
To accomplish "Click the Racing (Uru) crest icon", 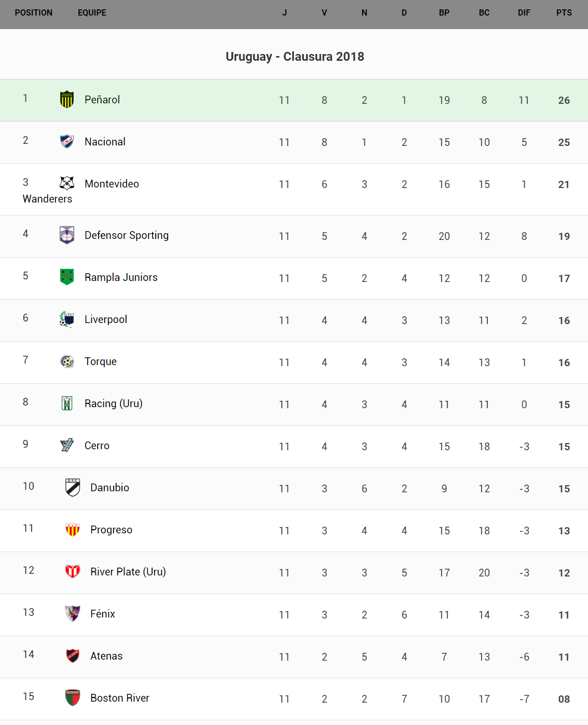I will [x=67, y=404].
